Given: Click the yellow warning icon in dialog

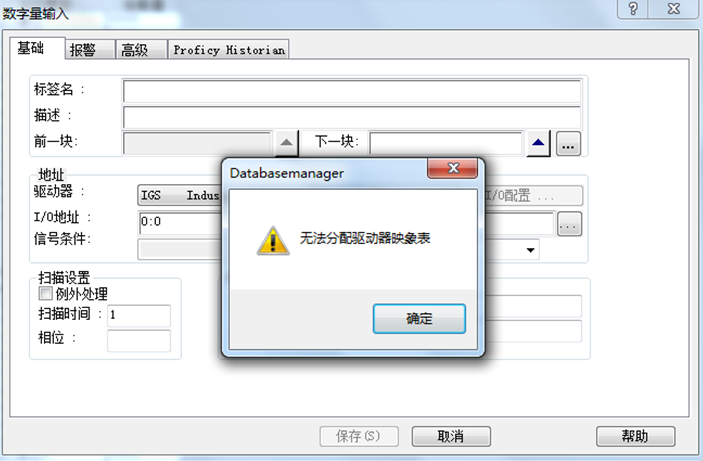Looking at the screenshot, I should pyautogui.click(x=273, y=241).
